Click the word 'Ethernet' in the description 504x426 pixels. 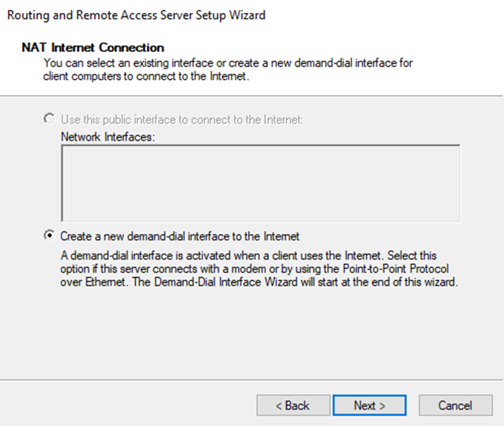tap(106, 282)
